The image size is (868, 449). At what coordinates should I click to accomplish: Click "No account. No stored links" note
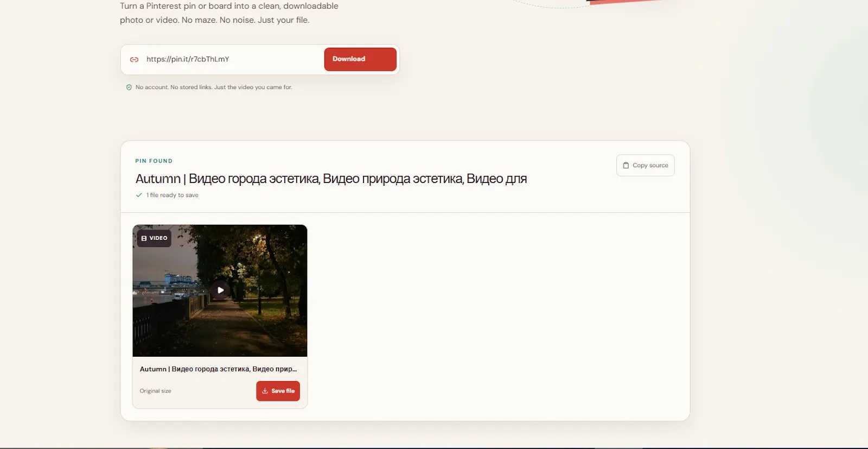pyautogui.click(x=214, y=87)
